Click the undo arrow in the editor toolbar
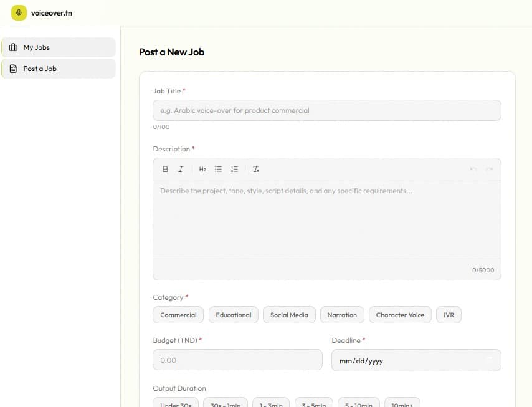532x407 pixels. [x=475, y=168]
